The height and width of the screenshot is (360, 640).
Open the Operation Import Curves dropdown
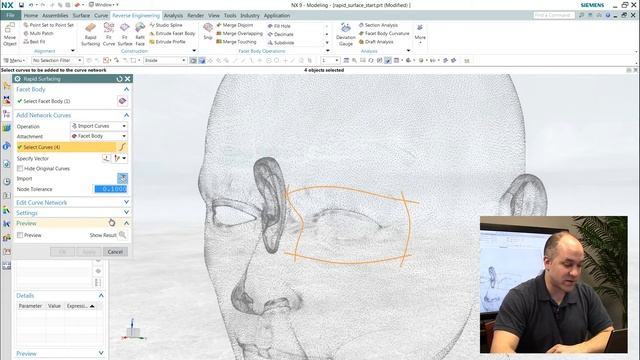pyautogui.click(x=99, y=126)
